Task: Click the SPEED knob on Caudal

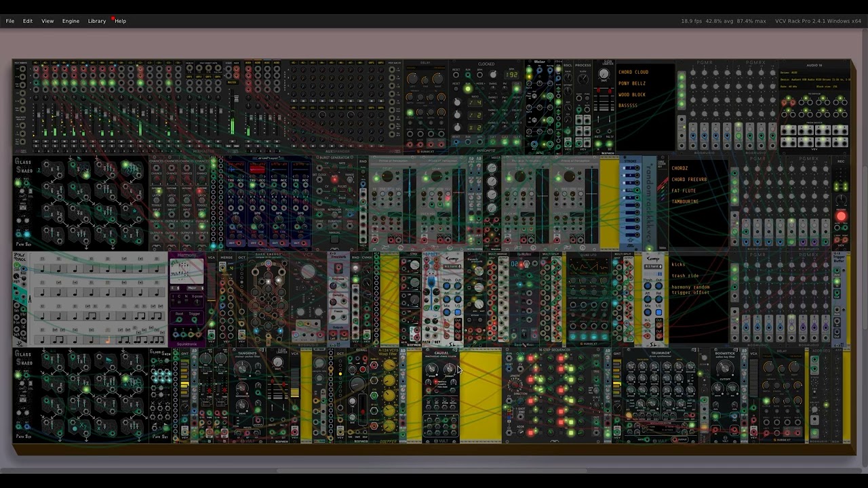Action: tap(432, 369)
